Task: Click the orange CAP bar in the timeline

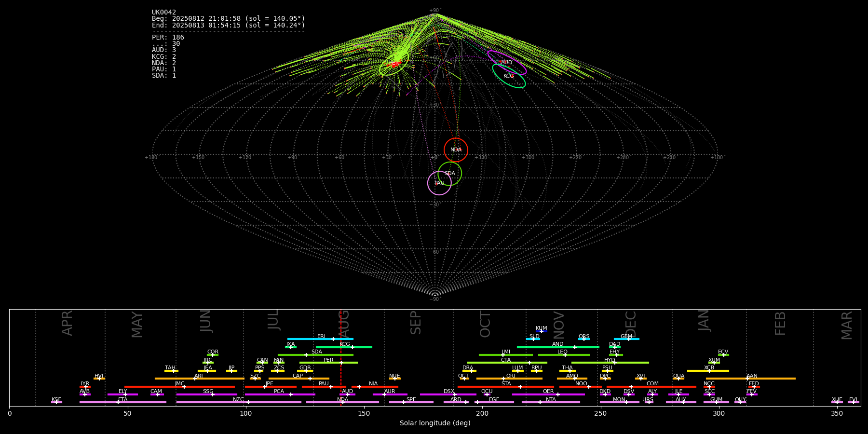Action: click(x=299, y=379)
